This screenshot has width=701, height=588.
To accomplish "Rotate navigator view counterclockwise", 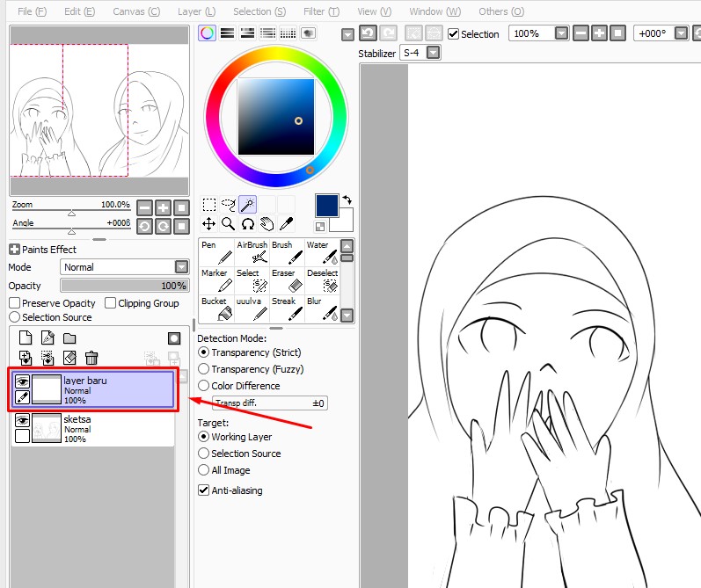I will [x=144, y=227].
